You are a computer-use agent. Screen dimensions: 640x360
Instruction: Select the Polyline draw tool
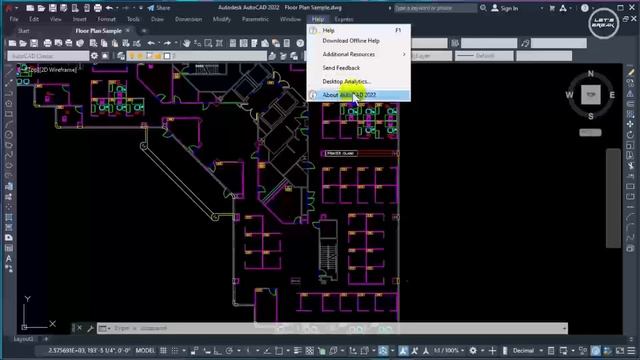tap(9, 93)
